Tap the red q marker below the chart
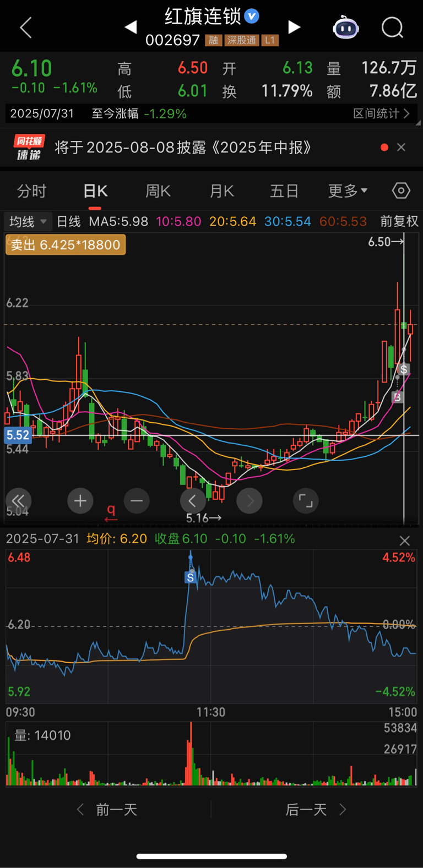The height and width of the screenshot is (868, 423). 111,512
